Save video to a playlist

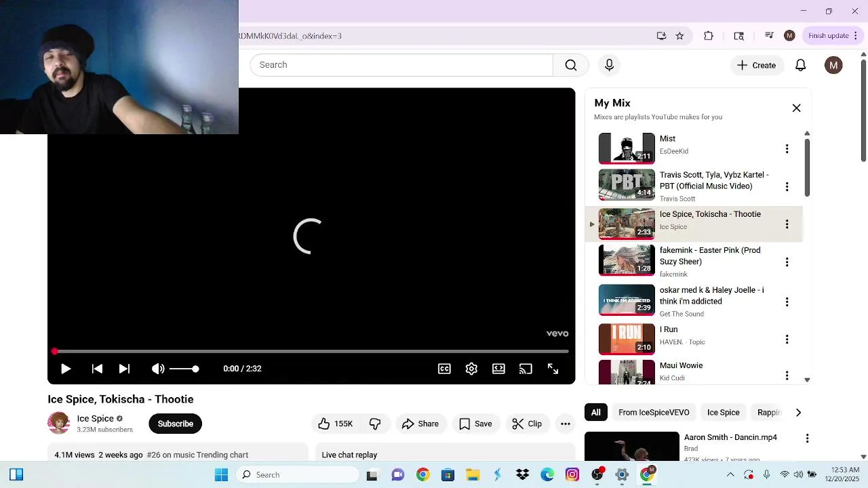coord(476,424)
